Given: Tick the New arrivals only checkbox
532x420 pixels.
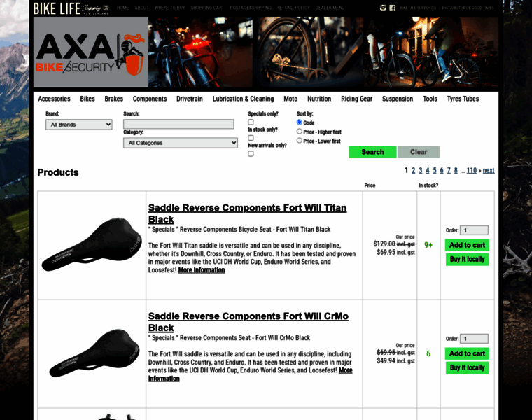Looking at the screenshot, I should (x=251, y=154).
